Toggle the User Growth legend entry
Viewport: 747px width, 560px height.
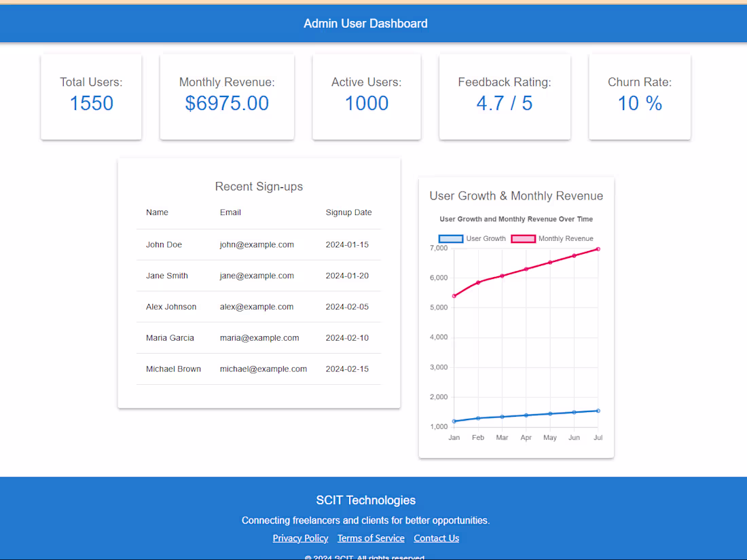coord(486,238)
